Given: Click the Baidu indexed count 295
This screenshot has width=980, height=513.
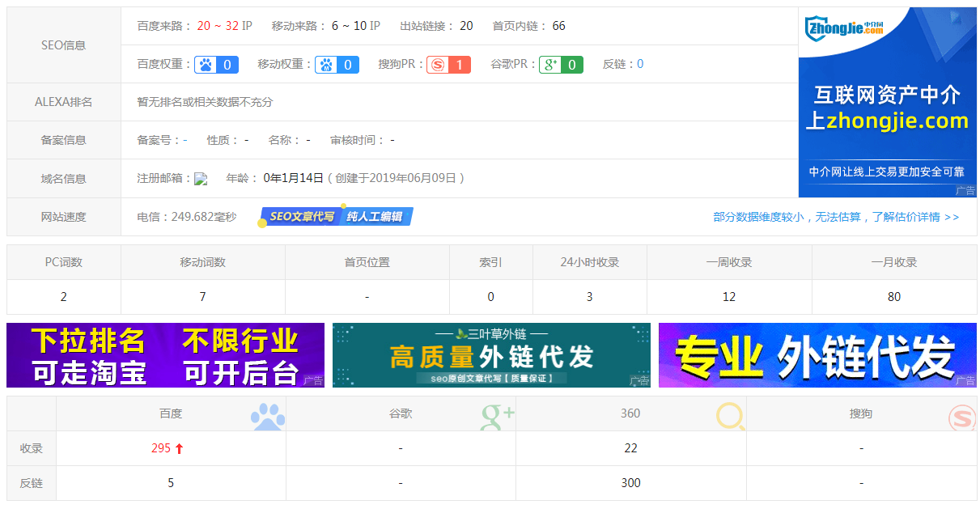Looking at the screenshot, I should point(161,448).
